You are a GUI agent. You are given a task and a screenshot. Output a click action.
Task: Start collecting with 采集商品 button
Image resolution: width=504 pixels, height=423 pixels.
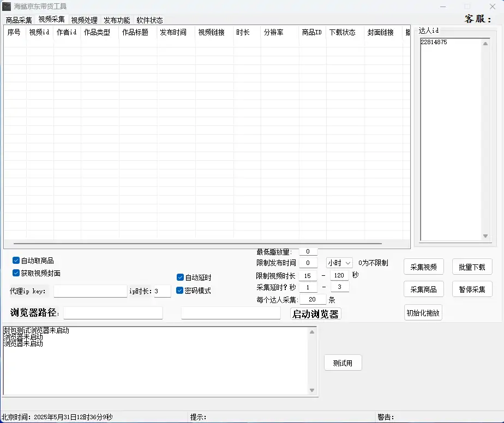point(424,289)
